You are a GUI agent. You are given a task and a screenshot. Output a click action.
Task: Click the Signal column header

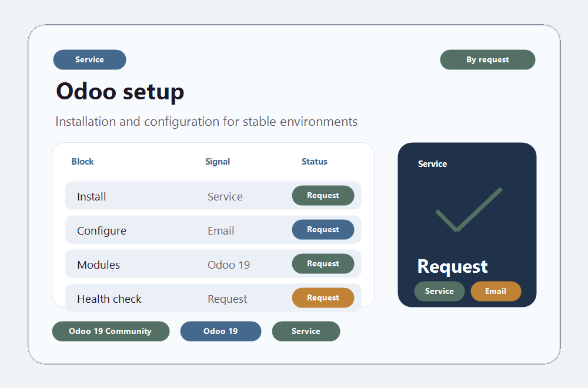click(218, 162)
